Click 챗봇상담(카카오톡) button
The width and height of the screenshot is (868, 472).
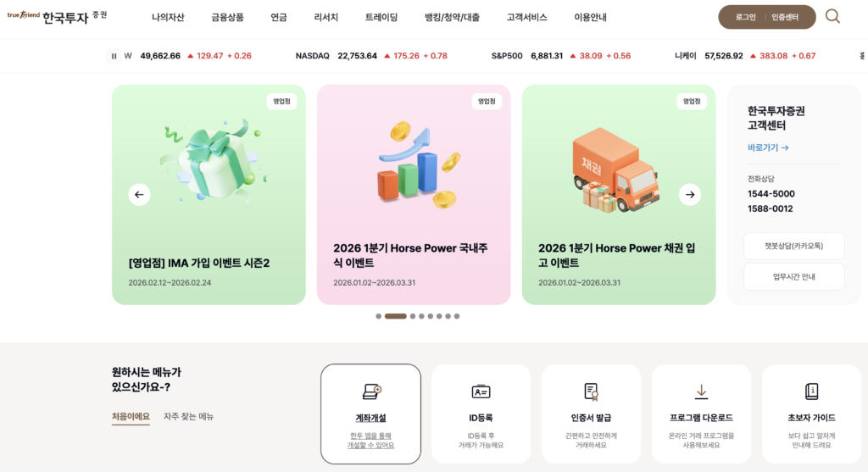(793, 246)
